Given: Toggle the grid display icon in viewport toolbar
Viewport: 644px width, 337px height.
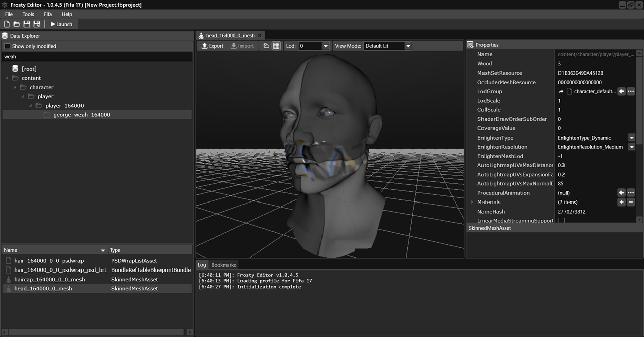Looking at the screenshot, I should [276, 46].
